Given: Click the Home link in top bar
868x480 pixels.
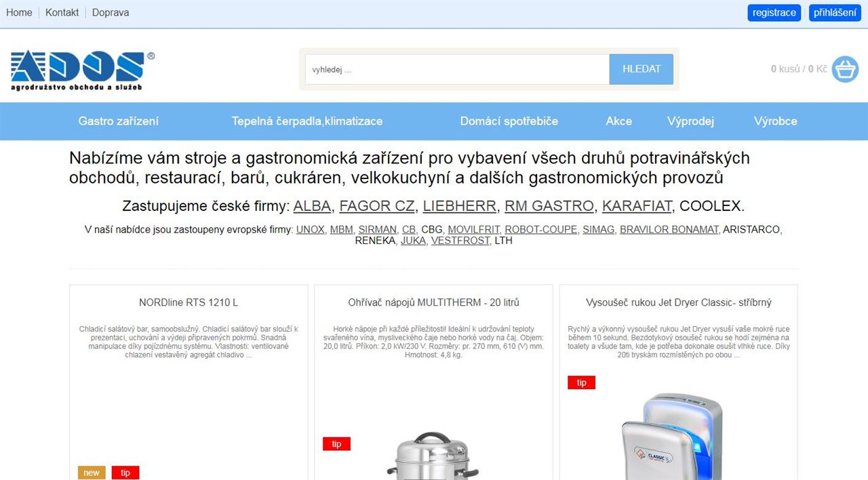Looking at the screenshot, I should coord(19,13).
